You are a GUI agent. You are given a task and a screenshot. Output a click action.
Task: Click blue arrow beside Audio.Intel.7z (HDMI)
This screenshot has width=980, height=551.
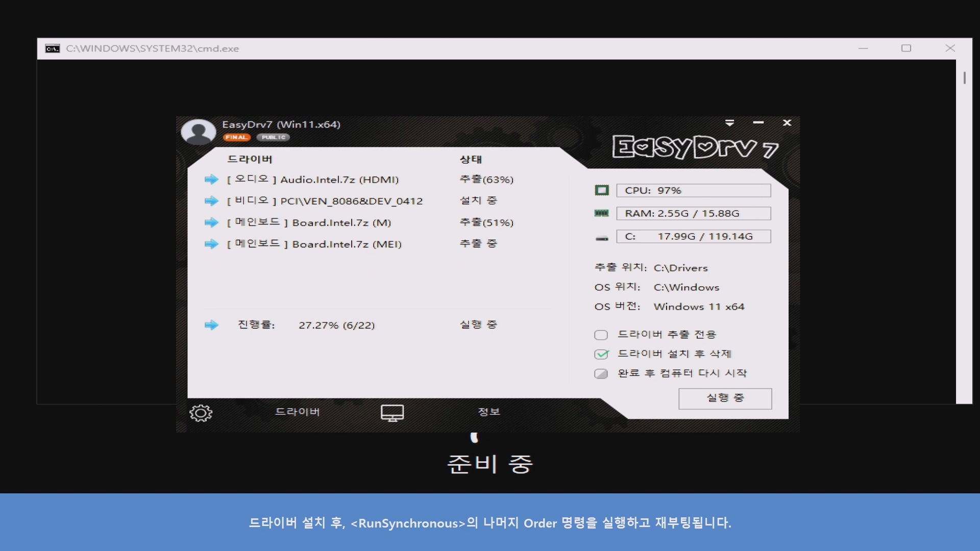click(211, 180)
